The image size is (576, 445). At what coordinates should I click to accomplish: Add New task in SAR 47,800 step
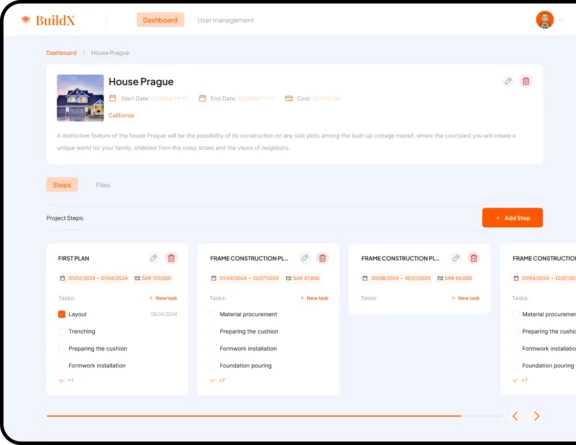tap(314, 298)
